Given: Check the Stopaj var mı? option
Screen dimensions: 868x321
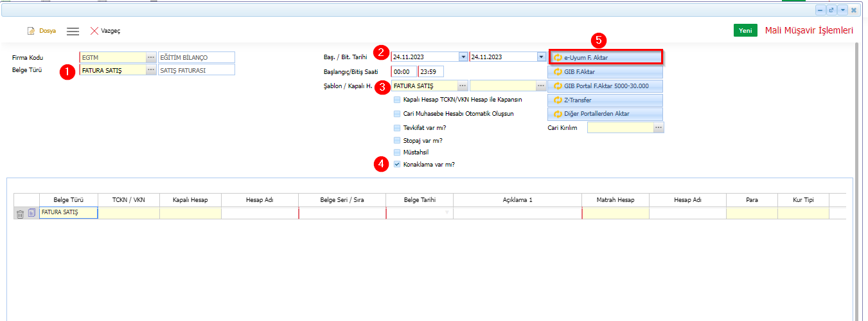Looking at the screenshot, I should click(x=397, y=140).
